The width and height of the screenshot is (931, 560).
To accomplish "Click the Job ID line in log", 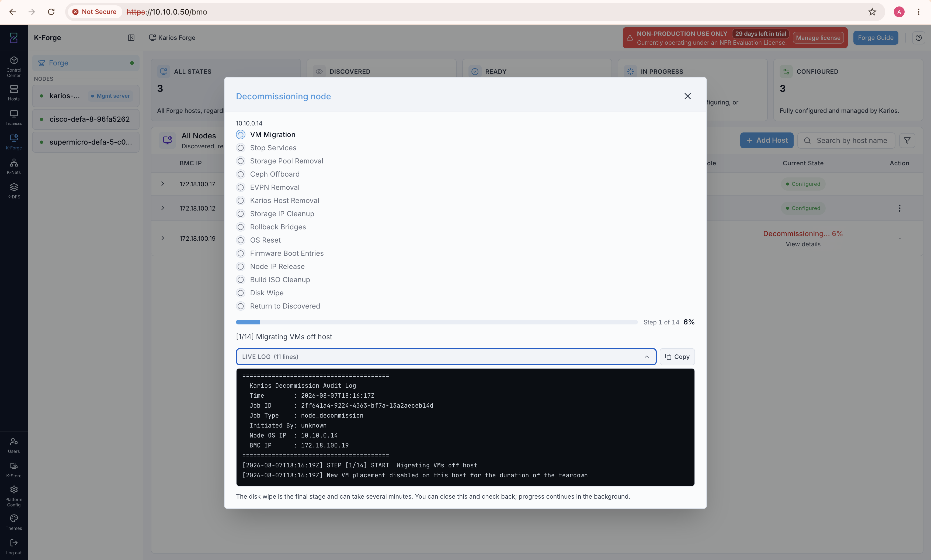I will [x=341, y=406].
